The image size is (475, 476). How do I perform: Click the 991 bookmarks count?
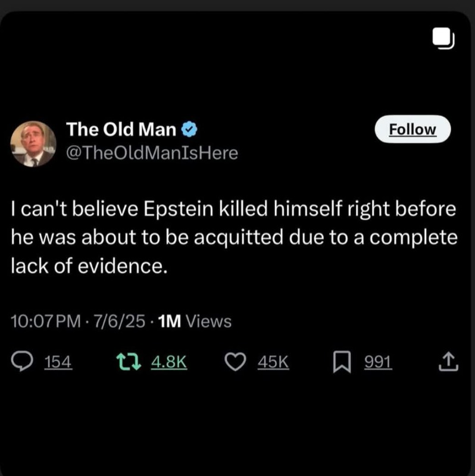point(378,362)
